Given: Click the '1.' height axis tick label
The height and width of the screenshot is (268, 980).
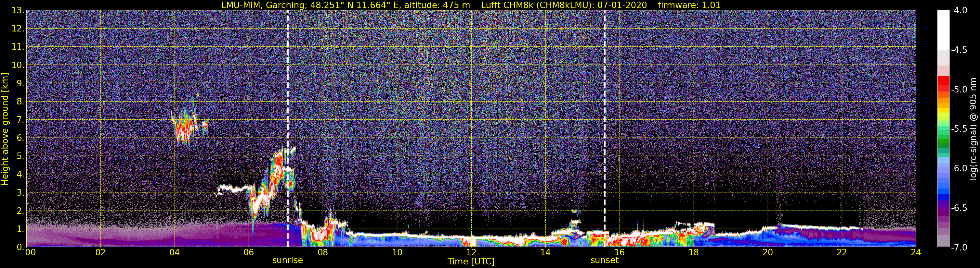Looking at the screenshot, I should (x=20, y=229).
